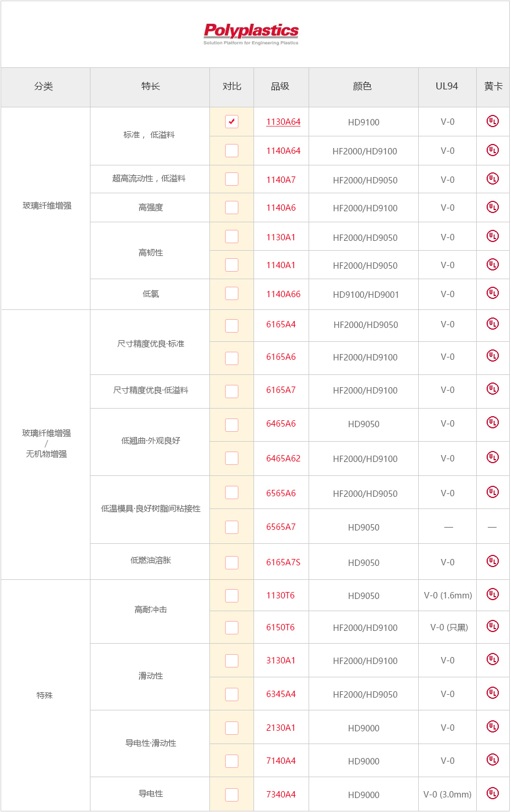Viewport: 511px width, 812px height.
Task: Open UL yellow card icon for 6150T6
Action: point(492,626)
